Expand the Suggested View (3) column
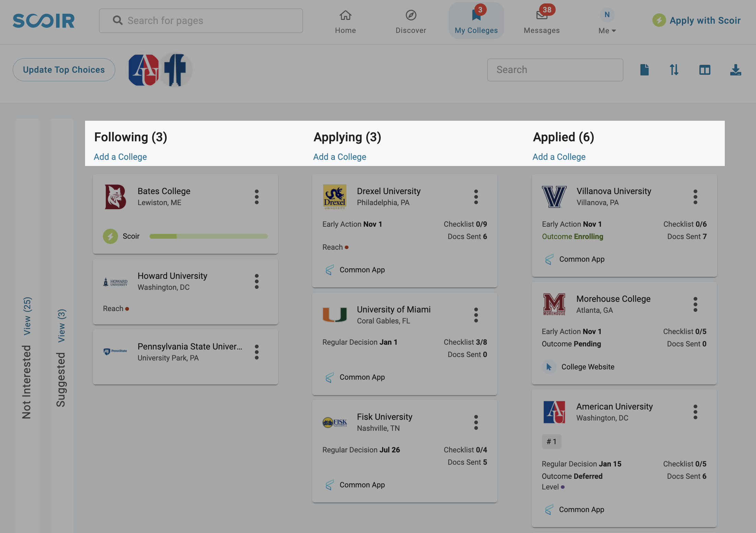The height and width of the screenshot is (533, 756). pos(61,325)
